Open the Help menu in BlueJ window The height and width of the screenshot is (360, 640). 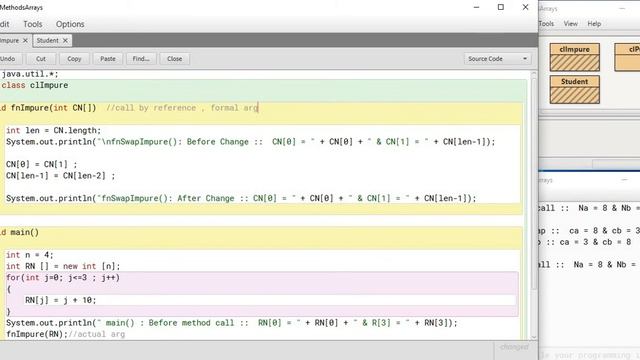594,24
